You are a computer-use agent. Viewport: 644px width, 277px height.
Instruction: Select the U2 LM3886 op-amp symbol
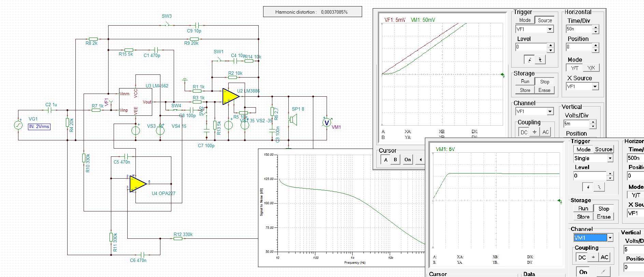click(231, 97)
